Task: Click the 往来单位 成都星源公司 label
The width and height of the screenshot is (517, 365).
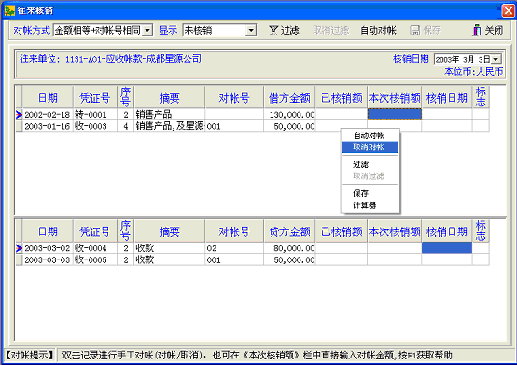Action: coord(111,59)
